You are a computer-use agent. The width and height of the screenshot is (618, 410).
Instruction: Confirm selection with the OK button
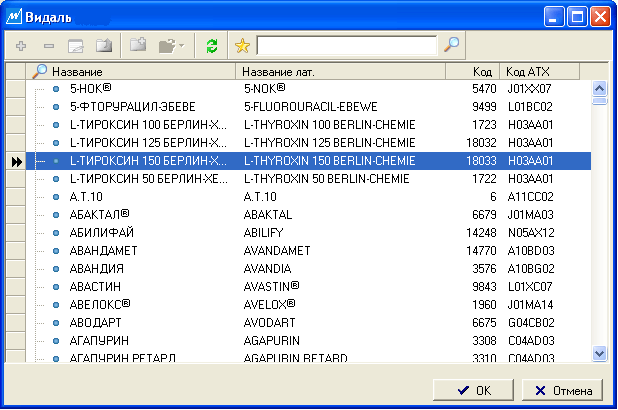tap(473, 390)
